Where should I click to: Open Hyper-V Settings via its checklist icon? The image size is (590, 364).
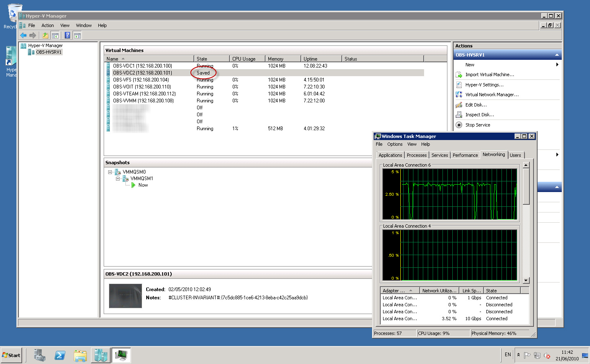pos(459,84)
